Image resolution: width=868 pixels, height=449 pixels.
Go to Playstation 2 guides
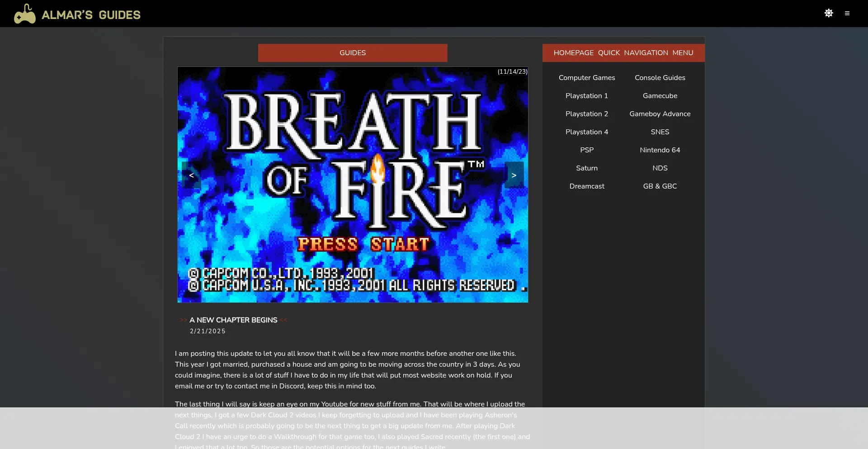pos(587,114)
